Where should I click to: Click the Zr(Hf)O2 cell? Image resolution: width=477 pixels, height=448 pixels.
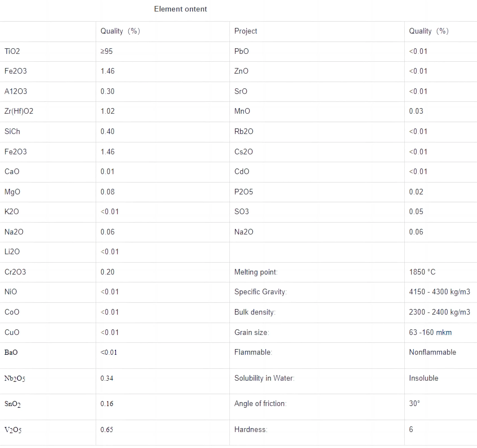pyautogui.click(x=19, y=111)
